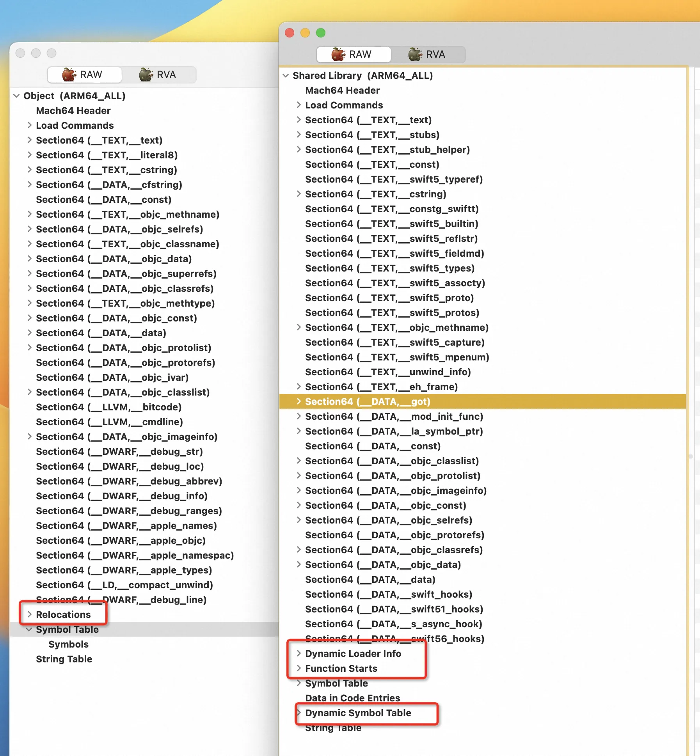Expand Load Commands in the Shared Library window
The width and height of the screenshot is (700, 756).
[x=298, y=105]
